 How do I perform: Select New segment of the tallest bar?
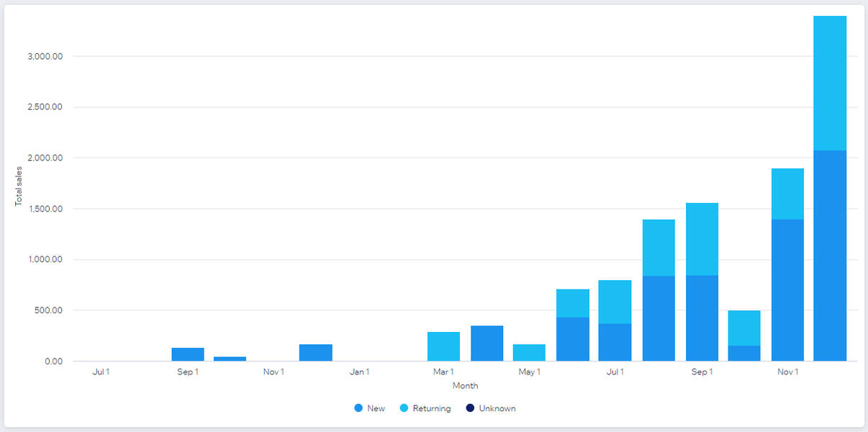(830, 256)
